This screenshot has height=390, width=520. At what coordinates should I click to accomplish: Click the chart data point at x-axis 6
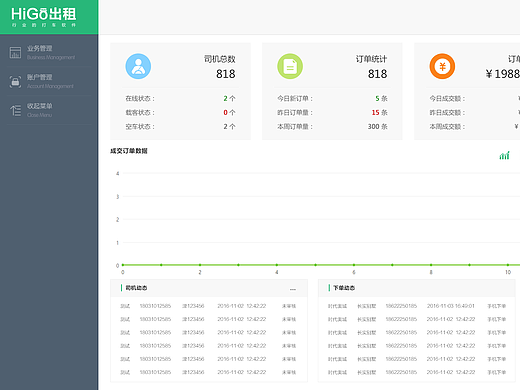[x=354, y=265]
